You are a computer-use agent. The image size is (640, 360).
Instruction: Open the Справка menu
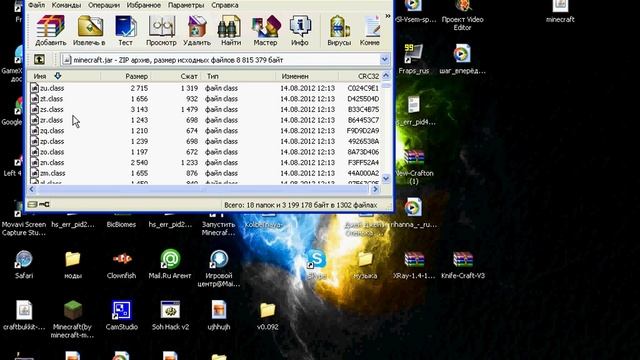[224, 5]
